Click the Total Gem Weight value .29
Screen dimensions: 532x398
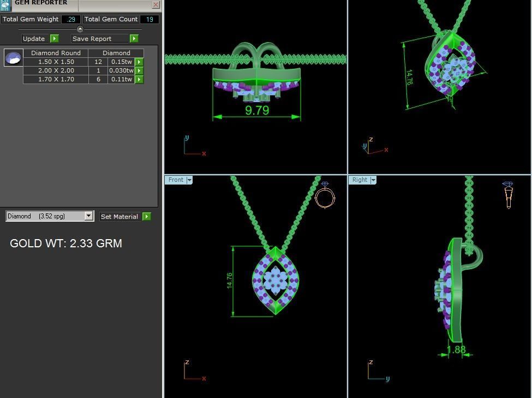tap(71, 19)
